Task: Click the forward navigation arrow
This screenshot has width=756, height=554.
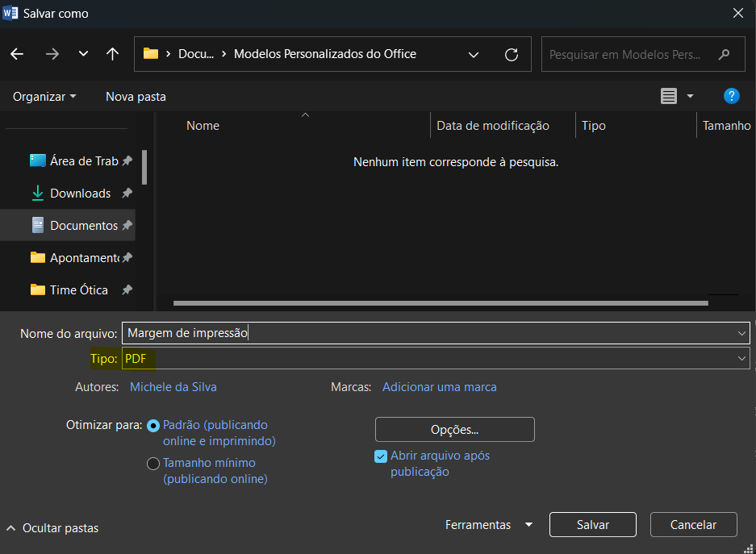Action: coord(52,54)
